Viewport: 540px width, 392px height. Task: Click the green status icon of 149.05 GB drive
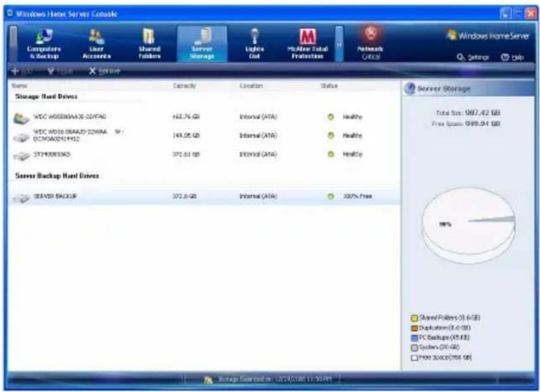[331, 135]
